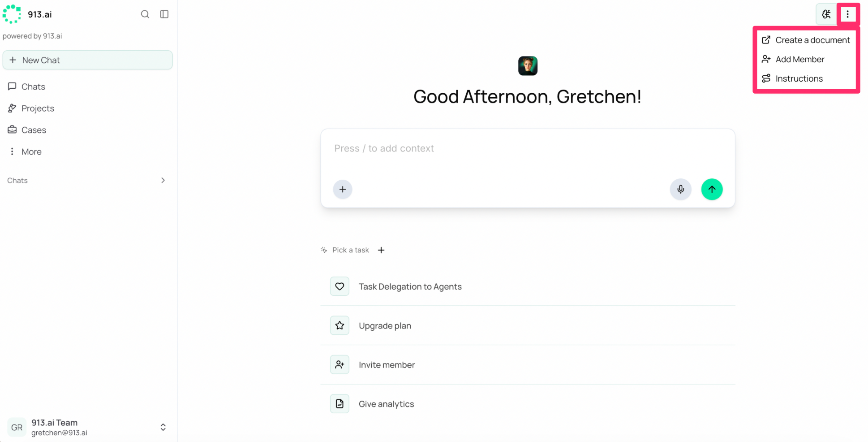Open the three-dot options menu top right

pyautogui.click(x=847, y=14)
